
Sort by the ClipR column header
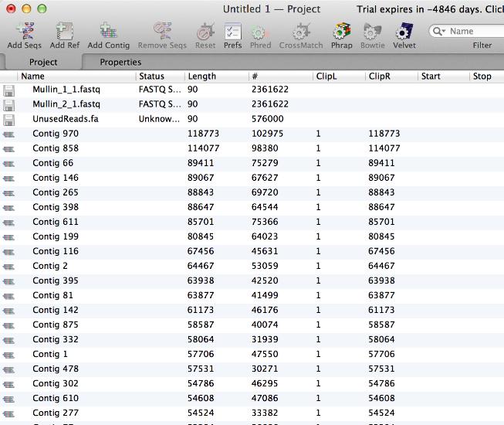tap(391, 76)
